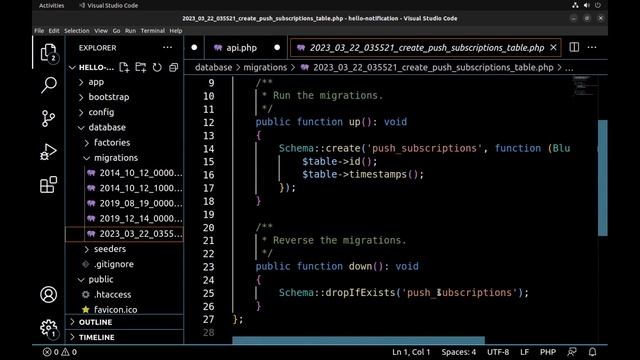640x360 pixels.
Task: Open Run and Debug view icon
Action: (x=49, y=152)
